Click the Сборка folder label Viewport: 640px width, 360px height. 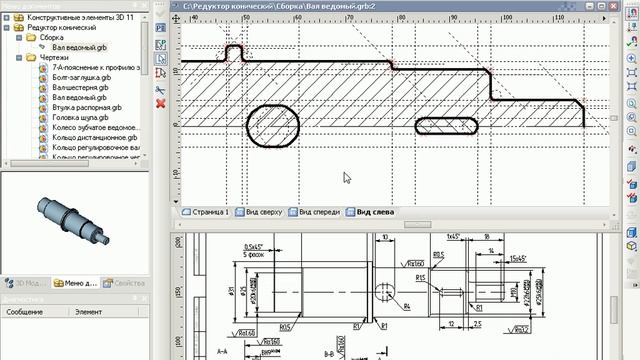(x=51, y=38)
